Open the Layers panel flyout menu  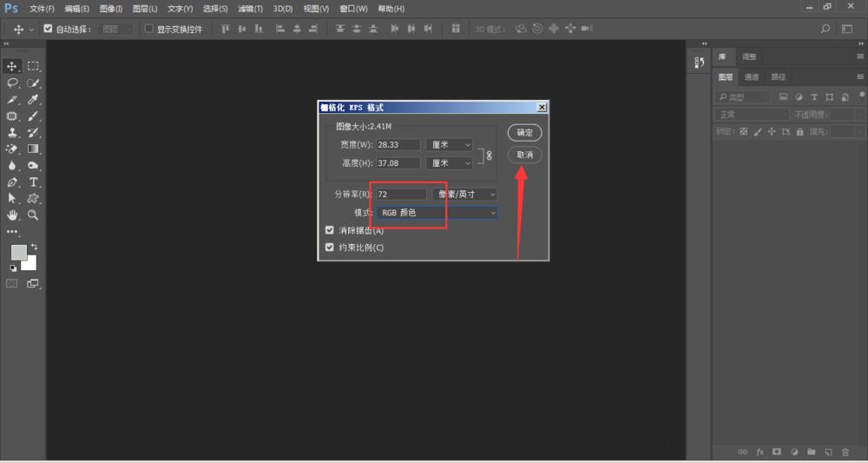[859, 76]
